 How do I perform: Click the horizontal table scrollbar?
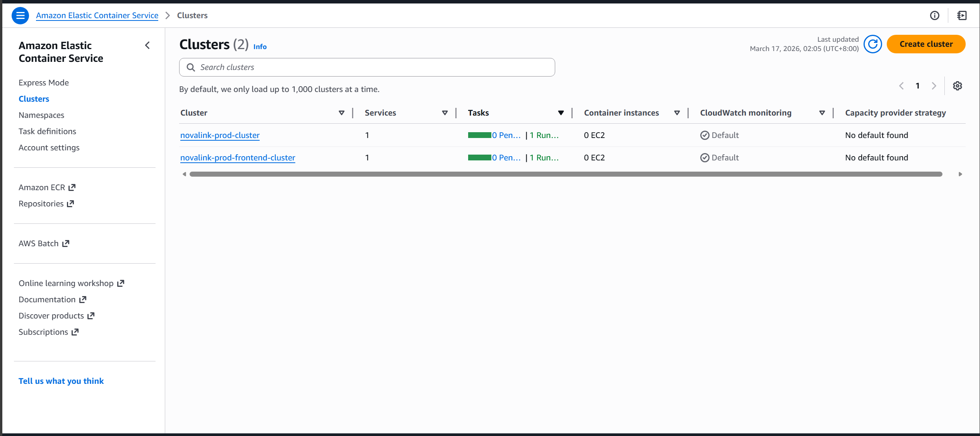565,174
